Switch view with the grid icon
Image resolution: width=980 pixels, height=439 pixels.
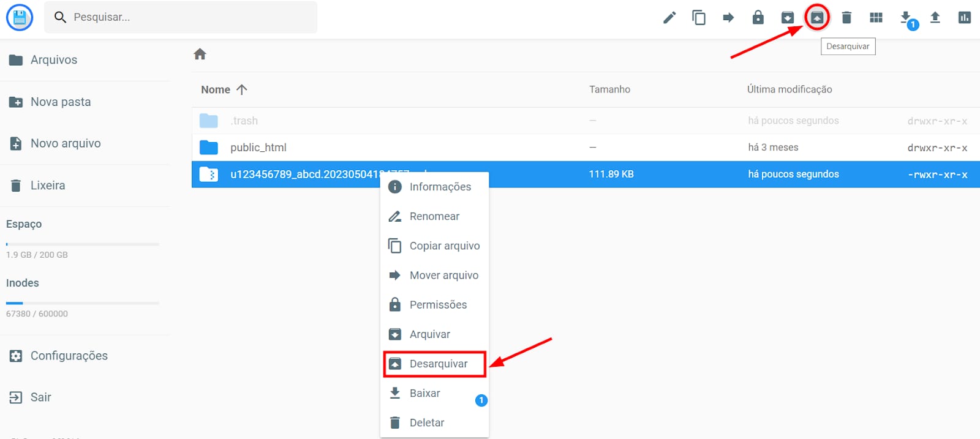876,18
